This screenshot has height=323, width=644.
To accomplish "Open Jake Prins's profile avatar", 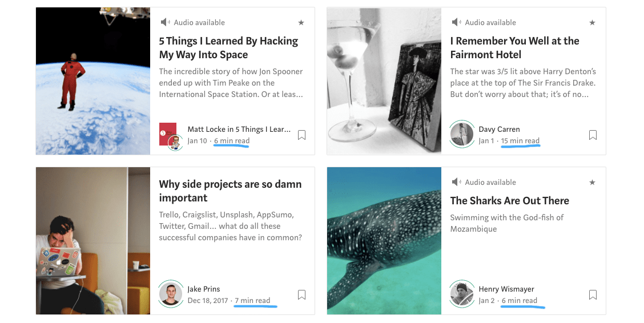I will coord(171,294).
